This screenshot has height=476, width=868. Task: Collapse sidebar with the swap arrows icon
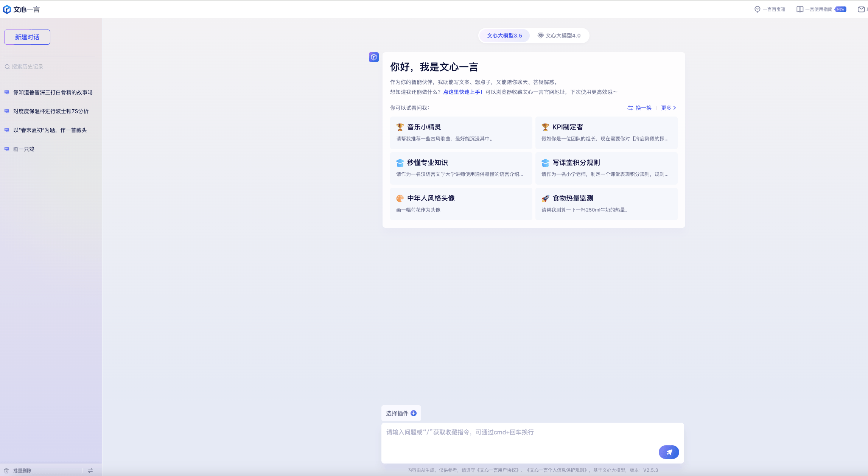click(90, 471)
